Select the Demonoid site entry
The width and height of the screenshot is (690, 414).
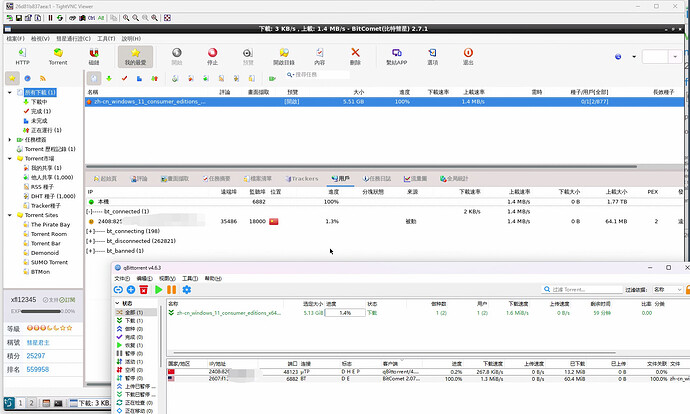[x=45, y=253]
